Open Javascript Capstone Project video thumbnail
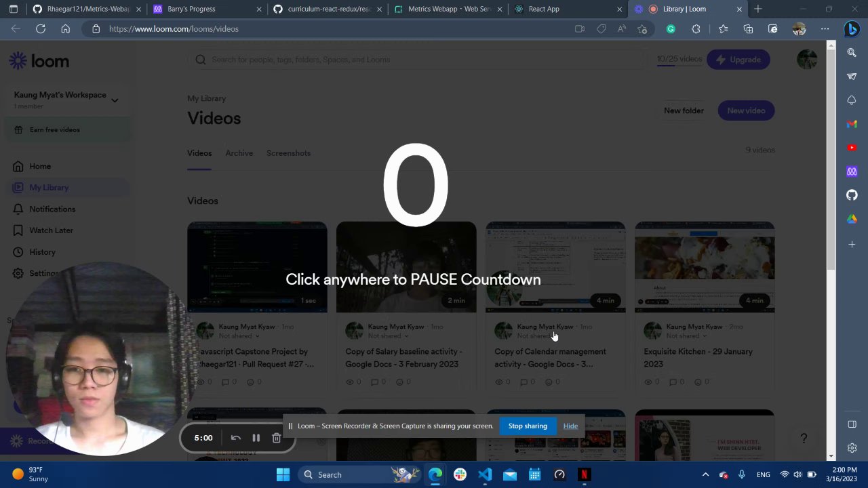868x488 pixels. (257, 267)
